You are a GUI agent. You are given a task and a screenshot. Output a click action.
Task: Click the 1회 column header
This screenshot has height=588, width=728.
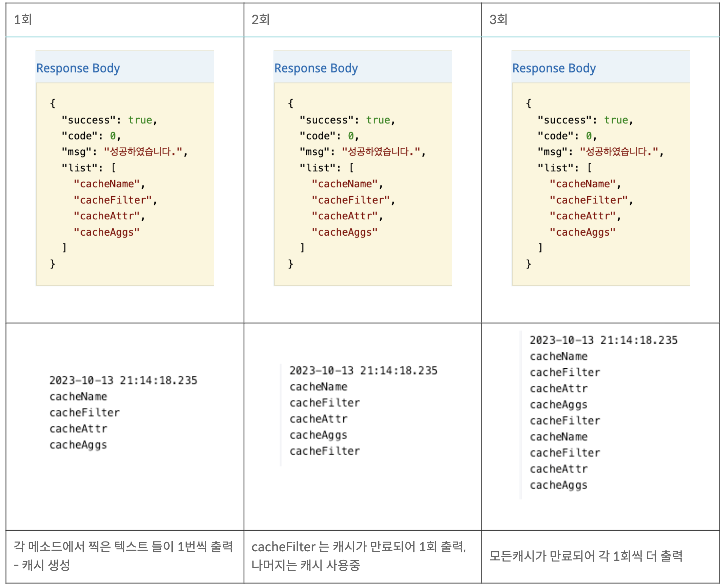pos(23,19)
